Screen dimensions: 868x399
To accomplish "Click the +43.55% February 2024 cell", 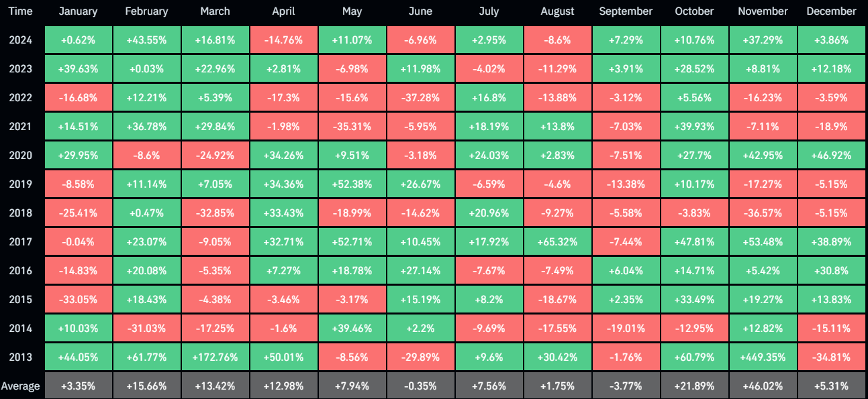I will [x=146, y=40].
